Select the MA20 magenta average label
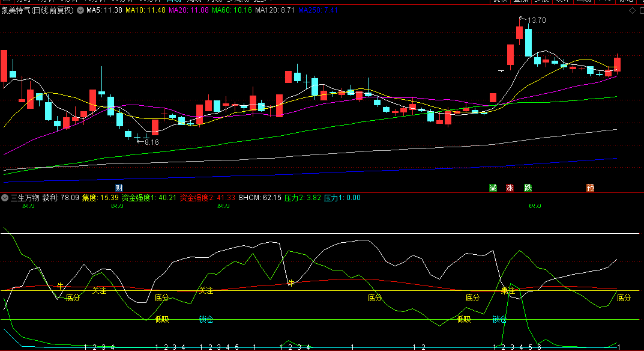Viewport: 644px width, 351px height. pyautogui.click(x=188, y=10)
